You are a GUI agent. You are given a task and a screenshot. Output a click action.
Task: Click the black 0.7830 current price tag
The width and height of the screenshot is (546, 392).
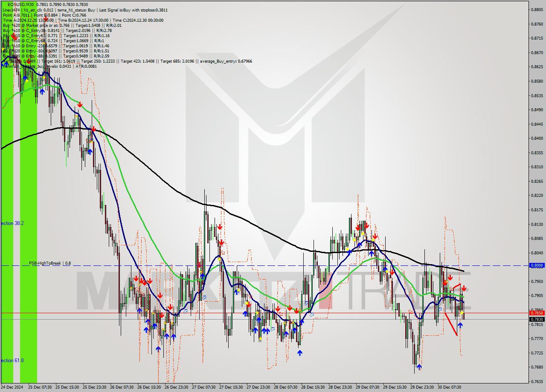[x=537, y=319]
